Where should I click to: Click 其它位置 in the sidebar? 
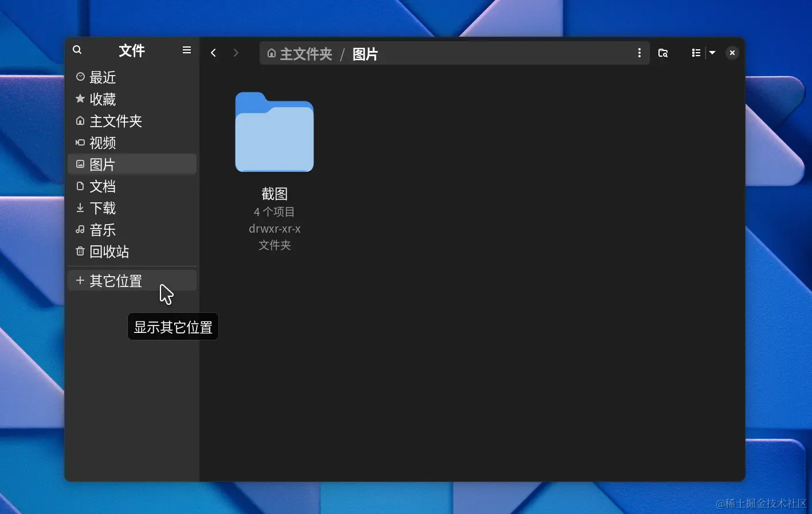[x=132, y=281]
